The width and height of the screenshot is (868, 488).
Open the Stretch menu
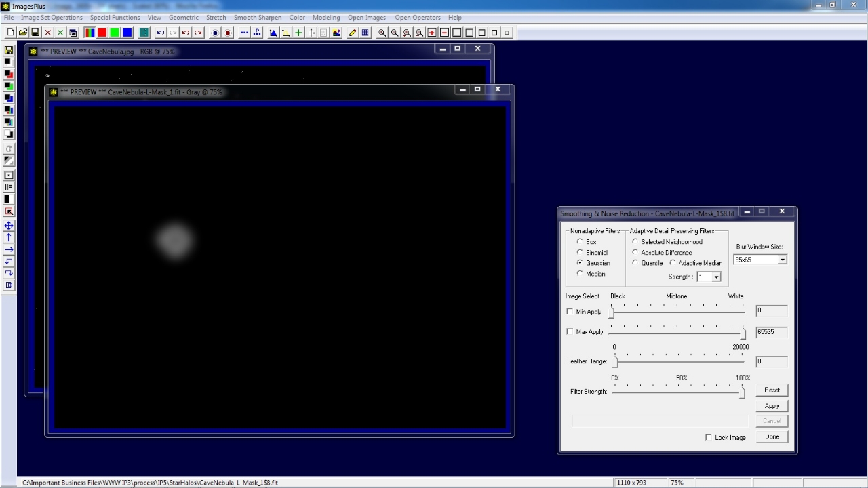[216, 18]
